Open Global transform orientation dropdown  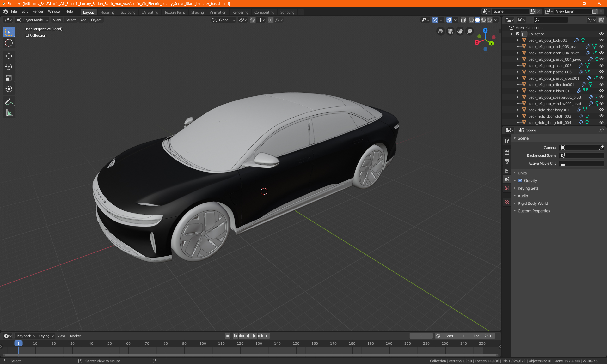tap(224, 20)
